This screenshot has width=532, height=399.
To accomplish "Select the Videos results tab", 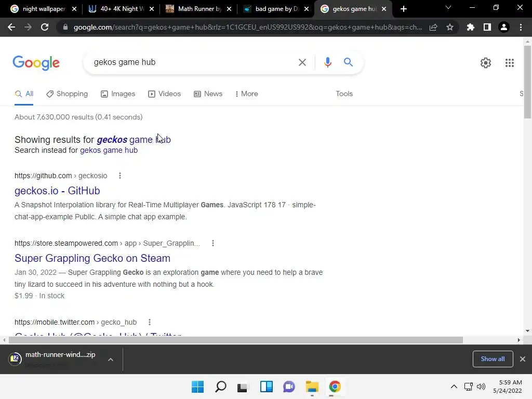I will (165, 94).
